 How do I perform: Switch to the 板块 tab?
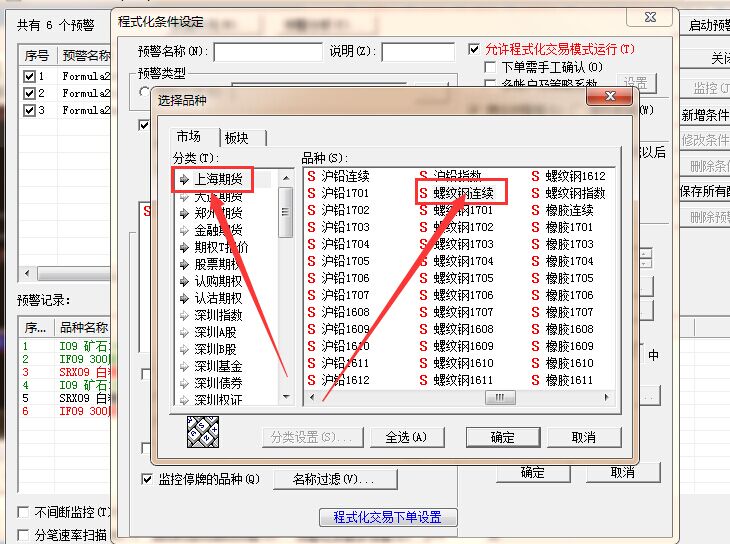pos(237,138)
